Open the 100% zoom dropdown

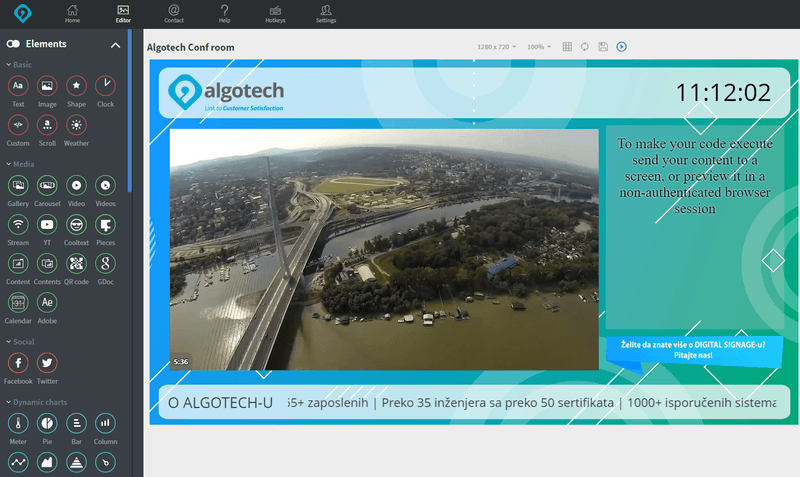(x=538, y=47)
